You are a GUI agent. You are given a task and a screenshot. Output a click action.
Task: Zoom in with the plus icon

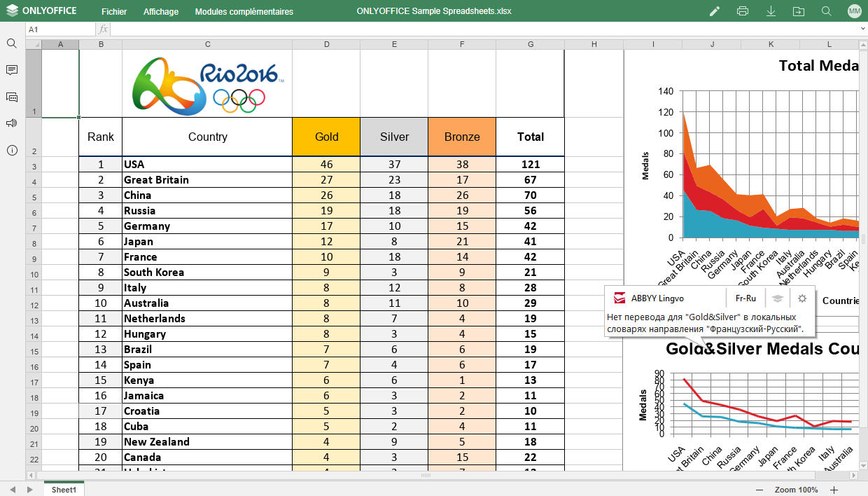(x=834, y=490)
